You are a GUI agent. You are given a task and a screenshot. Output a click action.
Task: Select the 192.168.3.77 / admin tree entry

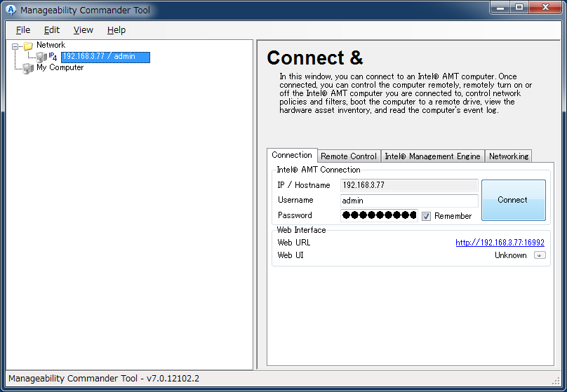point(105,57)
